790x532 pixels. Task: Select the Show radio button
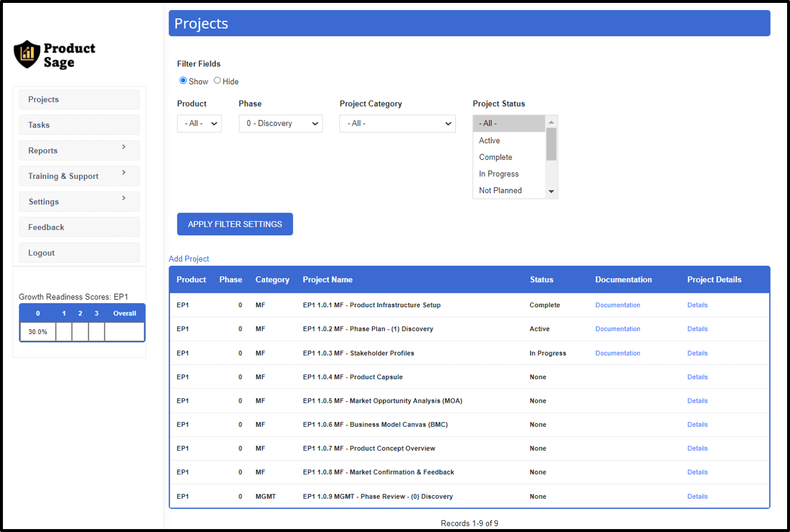point(183,81)
